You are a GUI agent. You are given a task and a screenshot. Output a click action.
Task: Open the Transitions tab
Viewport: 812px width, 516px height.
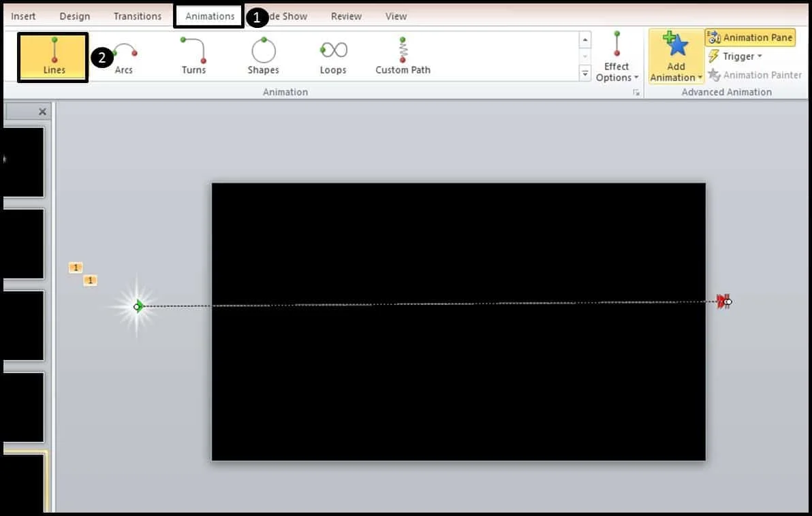pyautogui.click(x=137, y=16)
